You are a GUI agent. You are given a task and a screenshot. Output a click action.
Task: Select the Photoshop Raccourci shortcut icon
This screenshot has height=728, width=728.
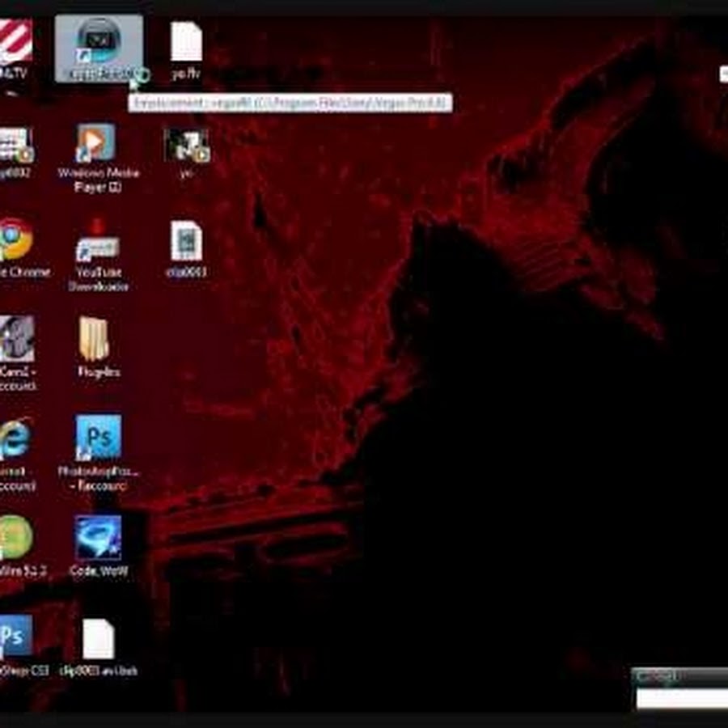[99, 437]
